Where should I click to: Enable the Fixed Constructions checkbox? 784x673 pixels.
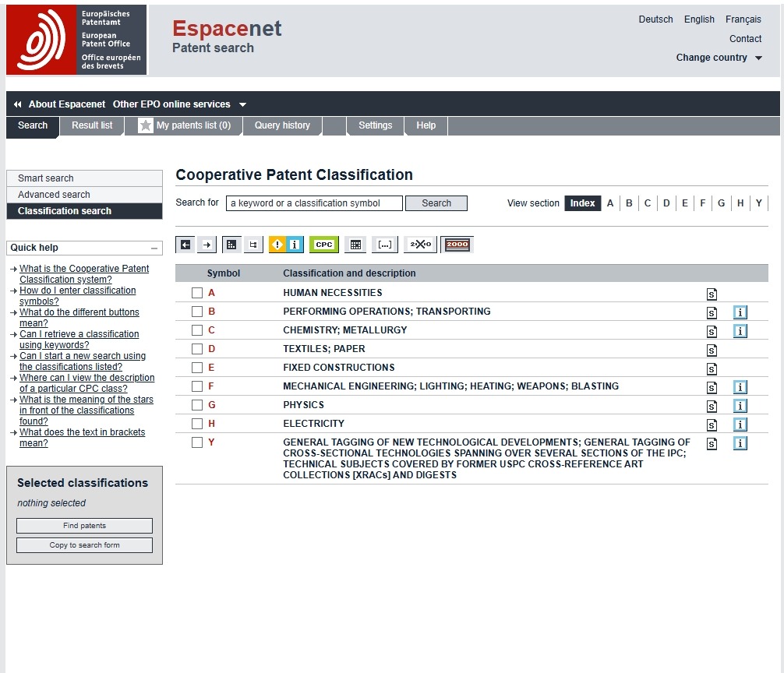(197, 368)
